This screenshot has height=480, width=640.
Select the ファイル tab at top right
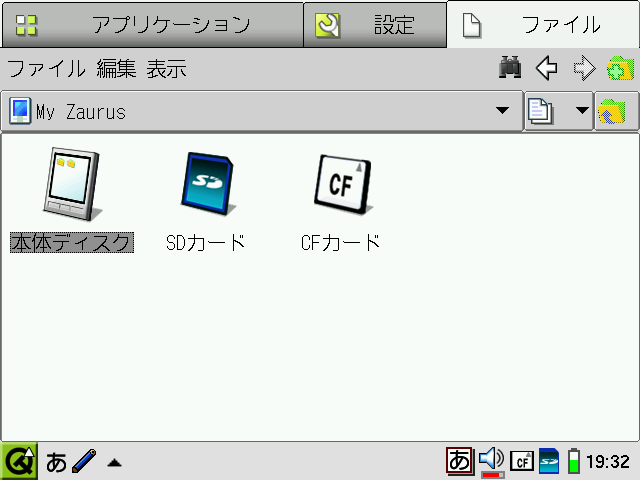[543, 24]
